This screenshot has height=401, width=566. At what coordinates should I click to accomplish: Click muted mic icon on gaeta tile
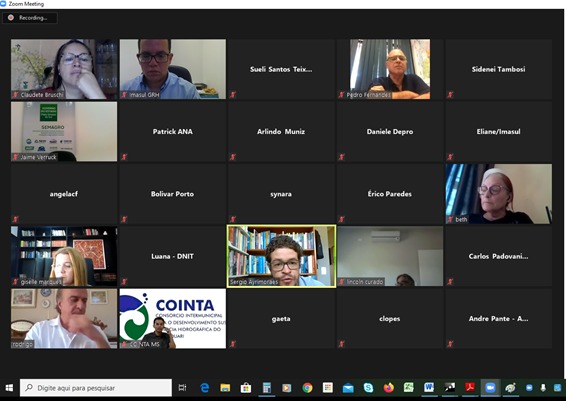[x=233, y=344]
